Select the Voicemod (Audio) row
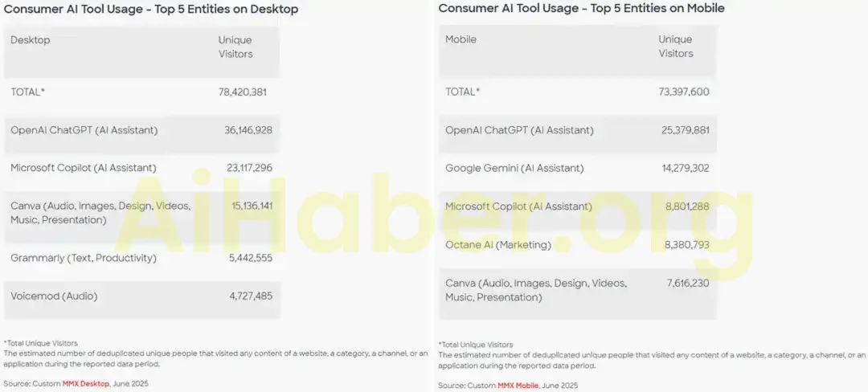The image size is (868, 392). tap(54, 296)
